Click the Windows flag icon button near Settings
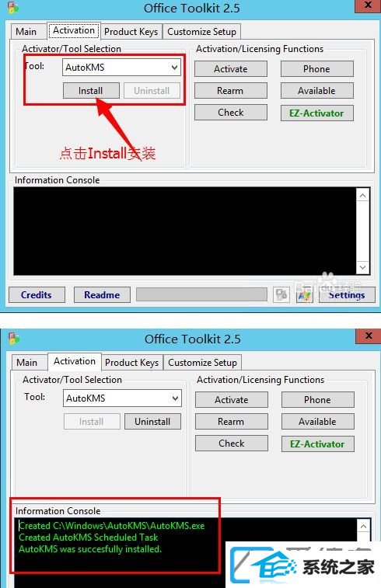The width and height of the screenshot is (381, 588). pos(305,295)
